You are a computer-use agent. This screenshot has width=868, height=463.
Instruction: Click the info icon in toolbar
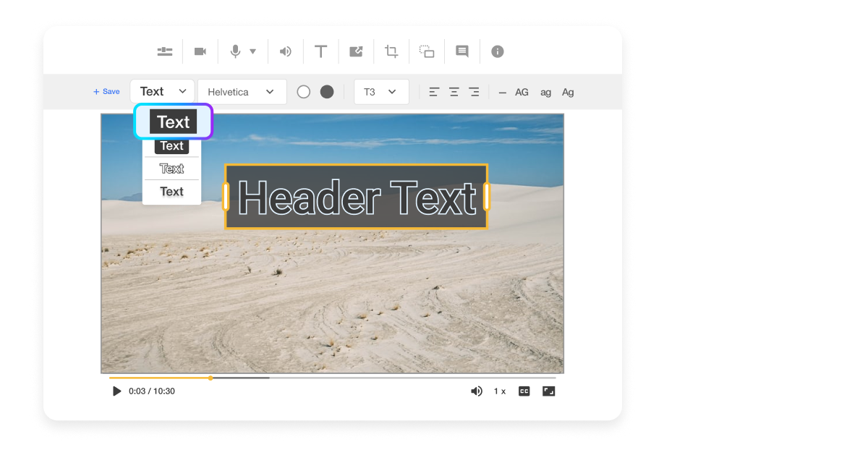[x=496, y=51]
